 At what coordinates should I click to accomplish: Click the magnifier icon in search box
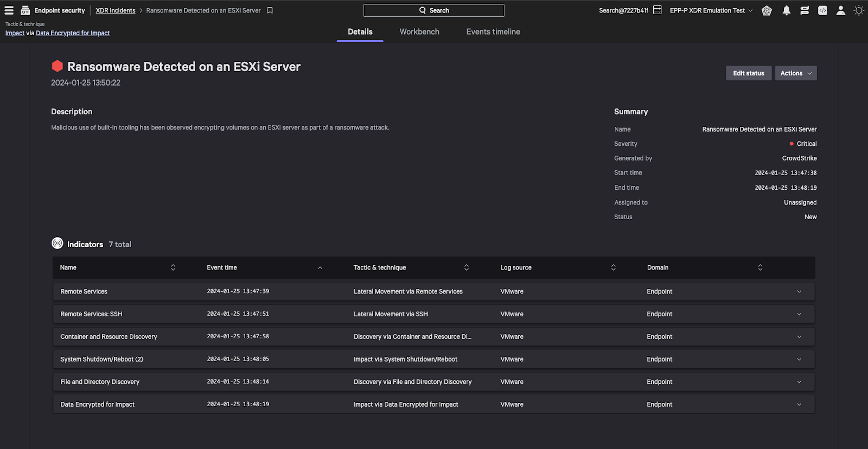click(x=423, y=10)
